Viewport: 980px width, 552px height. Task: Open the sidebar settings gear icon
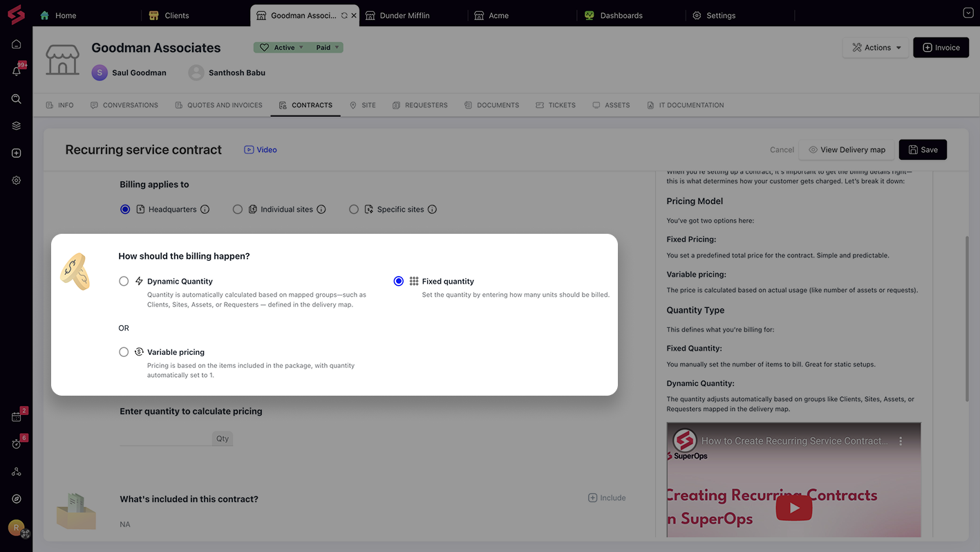tap(17, 181)
